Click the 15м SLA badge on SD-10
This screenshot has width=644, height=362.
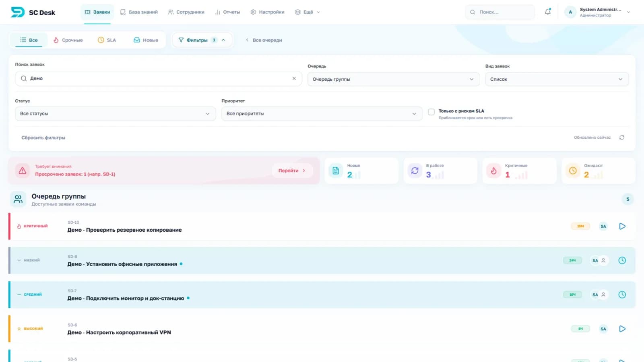[580, 226]
